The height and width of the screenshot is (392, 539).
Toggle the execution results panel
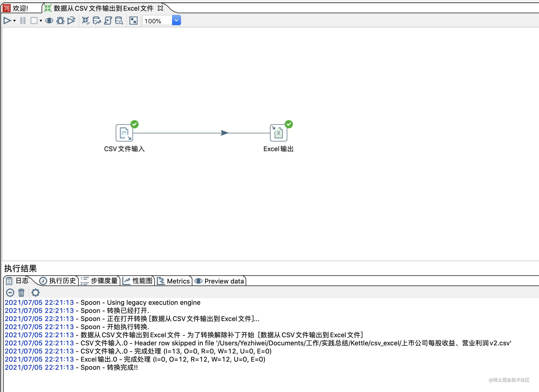[133, 21]
